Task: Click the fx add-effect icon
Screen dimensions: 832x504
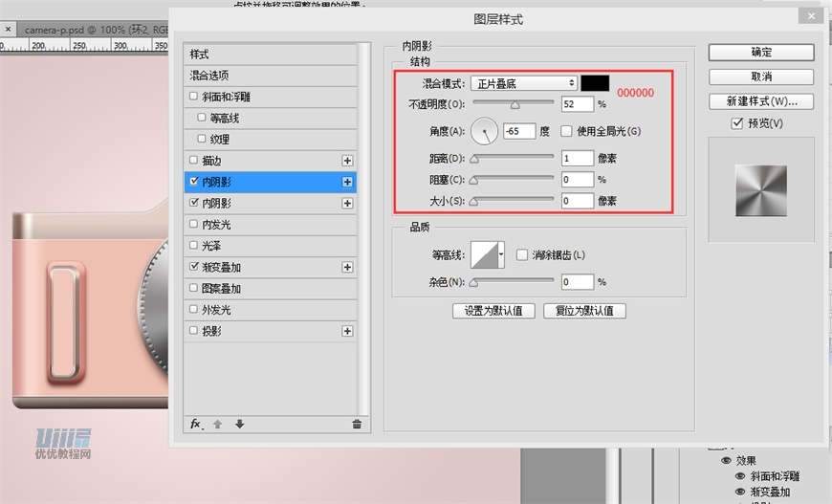Action: [196, 424]
